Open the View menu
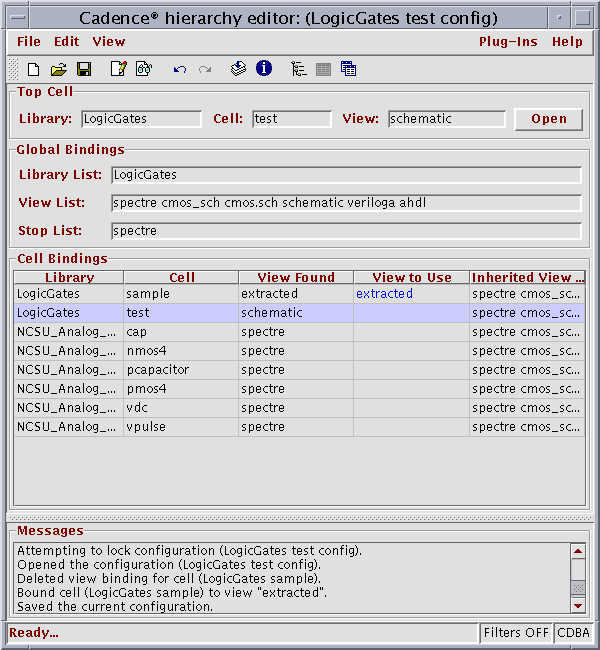 point(109,41)
